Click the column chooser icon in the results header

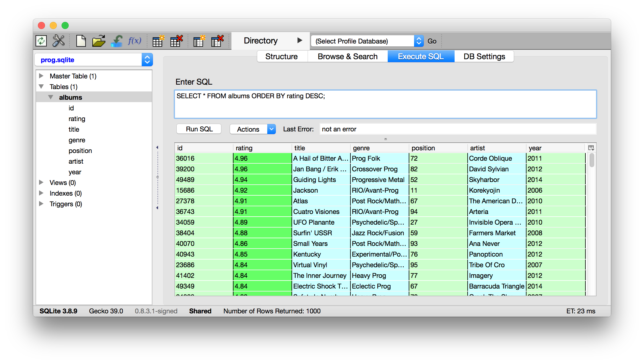(x=591, y=148)
